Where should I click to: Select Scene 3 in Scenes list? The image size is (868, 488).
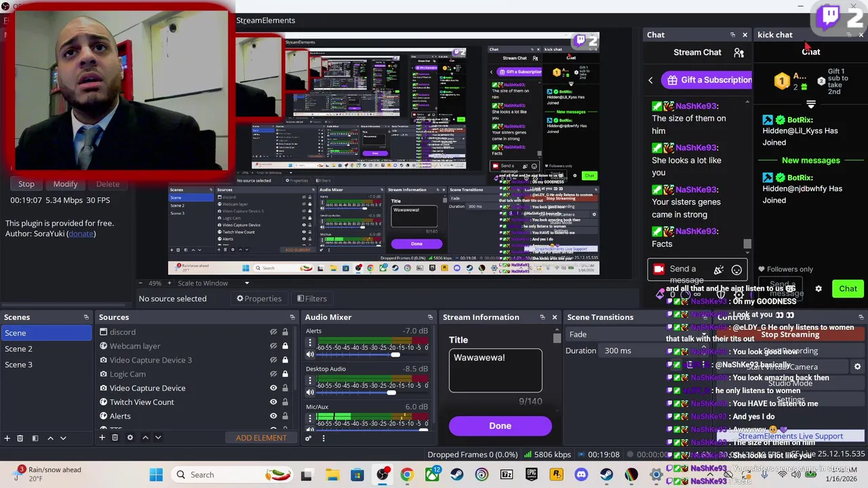pos(46,365)
